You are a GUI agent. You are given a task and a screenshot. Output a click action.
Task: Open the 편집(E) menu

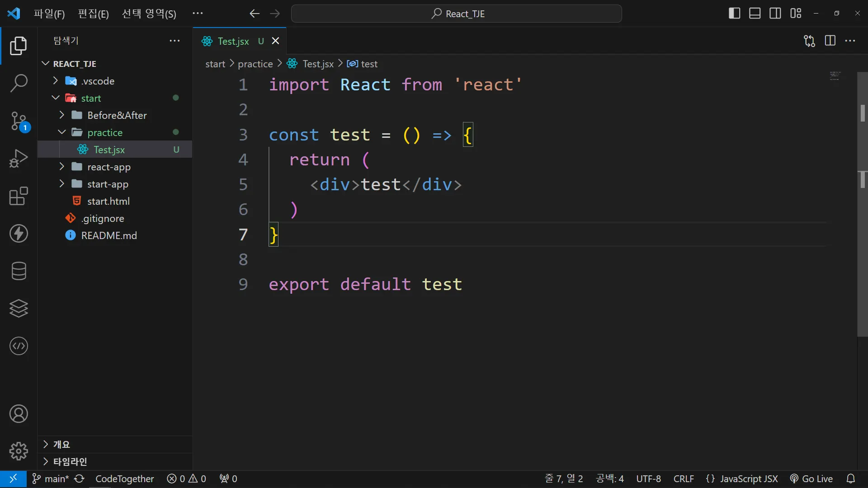[x=93, y=14]
